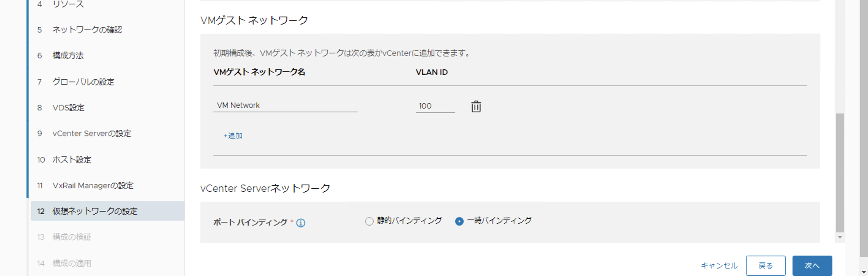Open step 7 グローバルの設定
868x276 pixels.
click(83, 82)
